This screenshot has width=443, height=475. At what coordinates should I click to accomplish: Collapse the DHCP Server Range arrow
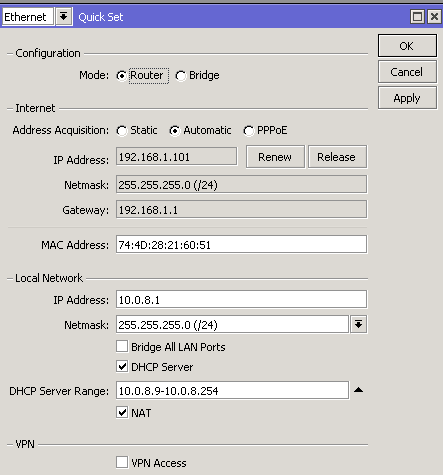[358, 390]
